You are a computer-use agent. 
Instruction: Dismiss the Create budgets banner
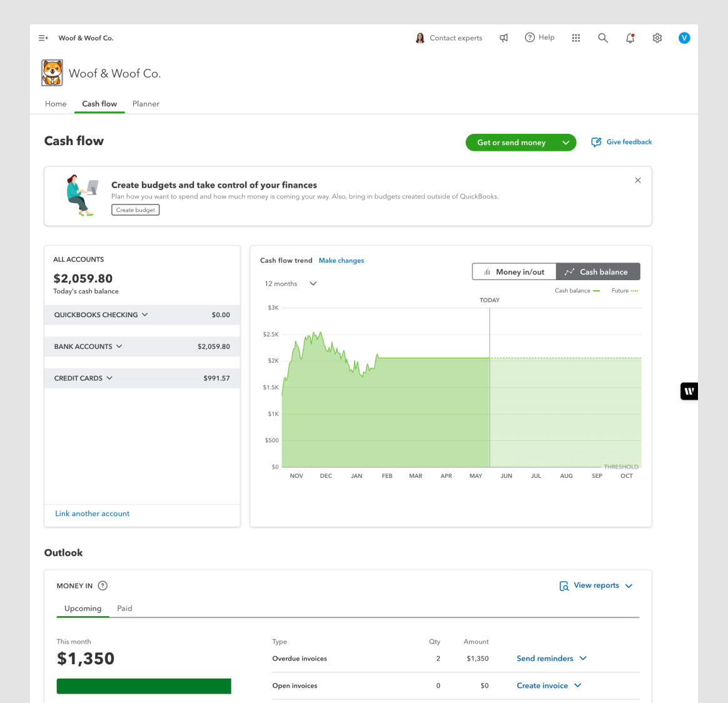(x=638, y=180)
